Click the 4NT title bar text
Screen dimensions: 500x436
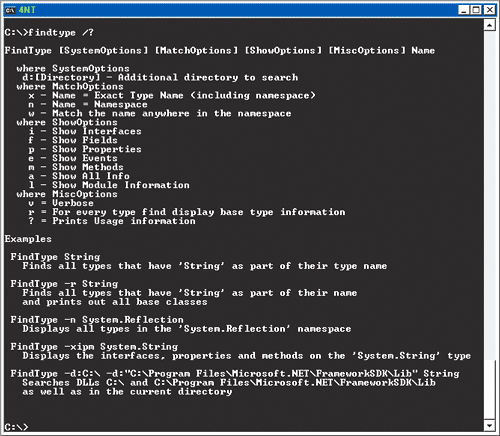27,10
